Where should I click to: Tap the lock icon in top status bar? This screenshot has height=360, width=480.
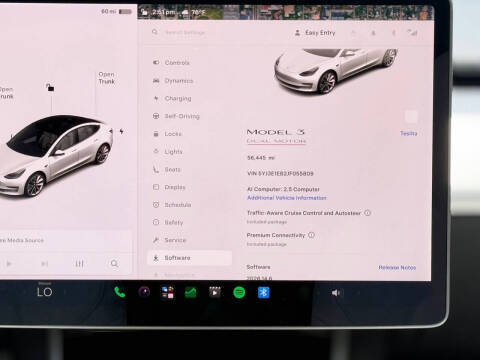click(x=145, y=12)
